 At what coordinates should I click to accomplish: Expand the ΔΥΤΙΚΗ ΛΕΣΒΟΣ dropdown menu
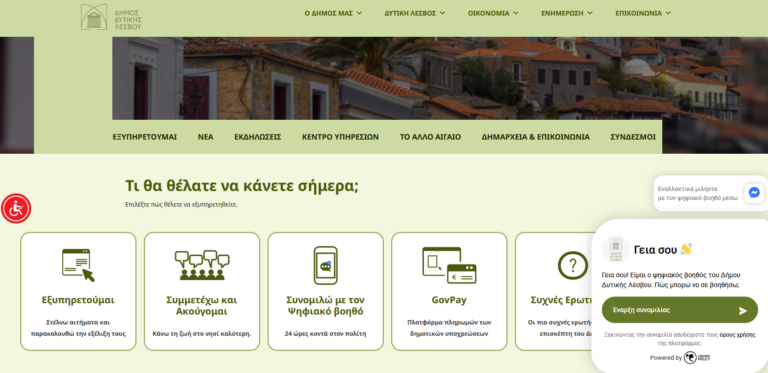coord(415,13)
